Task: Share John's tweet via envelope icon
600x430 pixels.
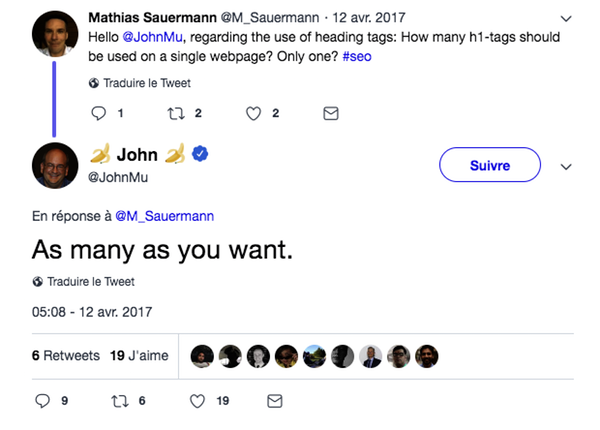Action: click(274, 401)
